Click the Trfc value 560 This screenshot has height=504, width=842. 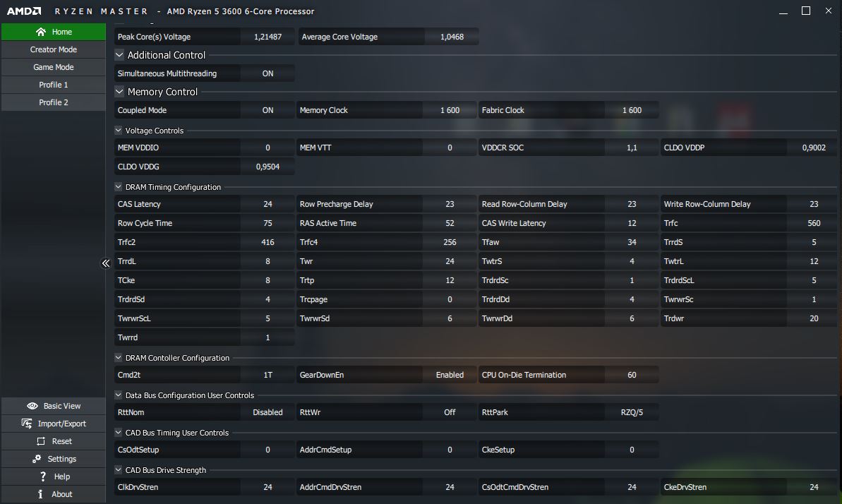814,223
